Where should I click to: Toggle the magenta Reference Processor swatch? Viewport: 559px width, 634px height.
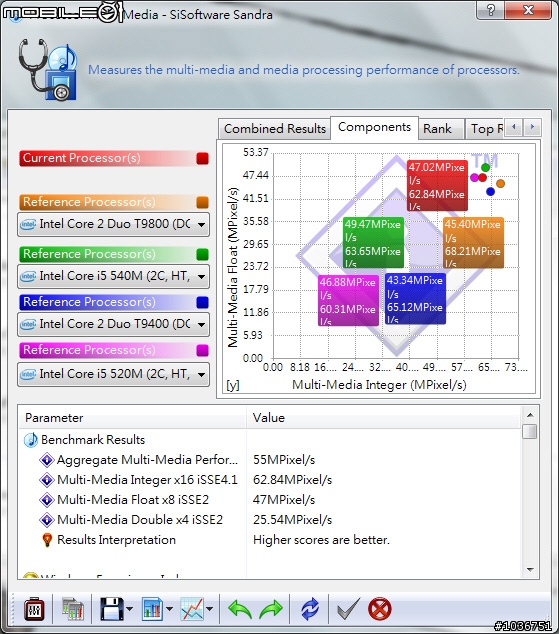(x=203, y=350)
